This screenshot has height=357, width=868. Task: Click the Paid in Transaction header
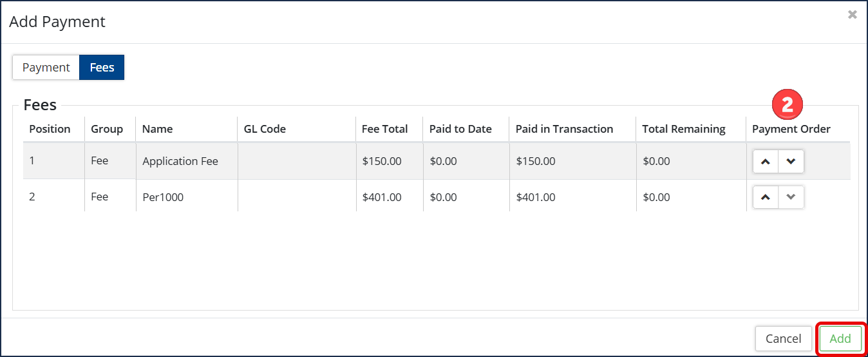tap(564, 129)
